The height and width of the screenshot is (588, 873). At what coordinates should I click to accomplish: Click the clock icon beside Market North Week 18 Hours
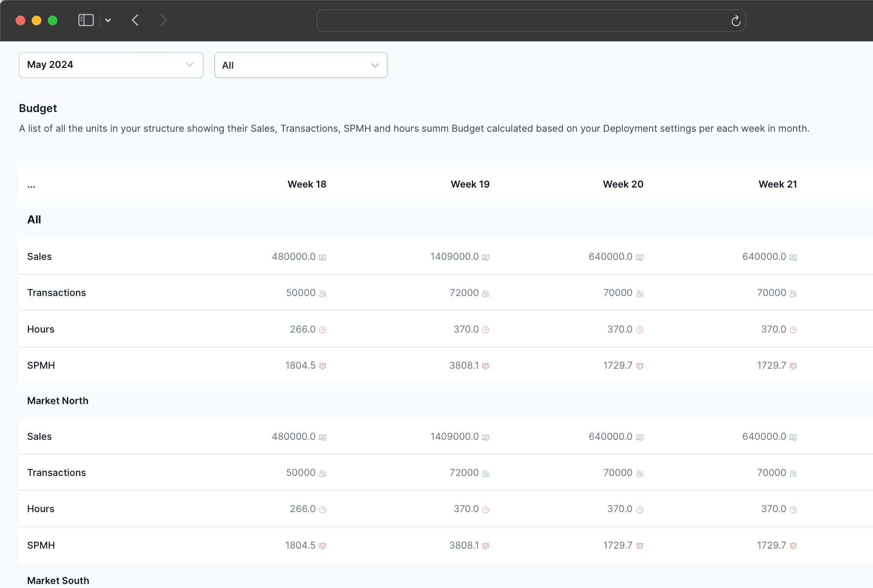tap(322, 510)
